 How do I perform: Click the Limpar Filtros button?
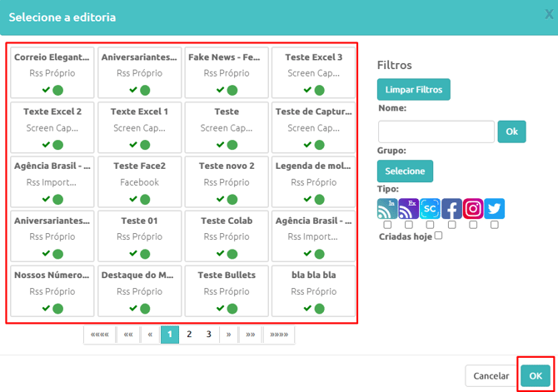pyautogui.click(x=414, y=90)
